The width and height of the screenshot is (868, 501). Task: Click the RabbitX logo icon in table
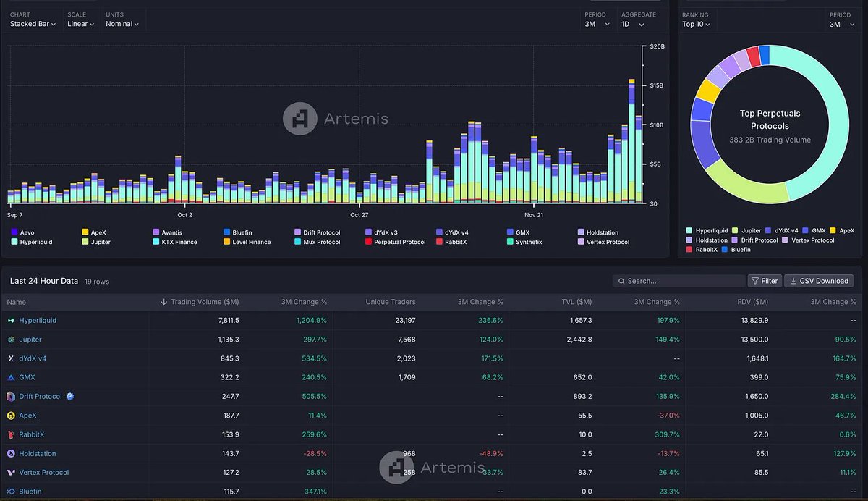click(x=11, y=434)
